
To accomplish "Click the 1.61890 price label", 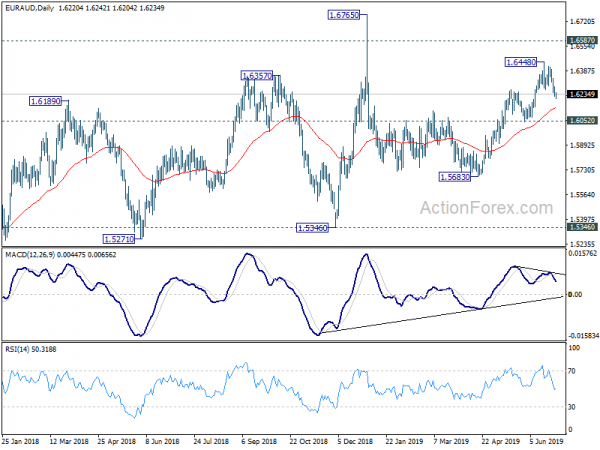I will [x=45, y=101].
